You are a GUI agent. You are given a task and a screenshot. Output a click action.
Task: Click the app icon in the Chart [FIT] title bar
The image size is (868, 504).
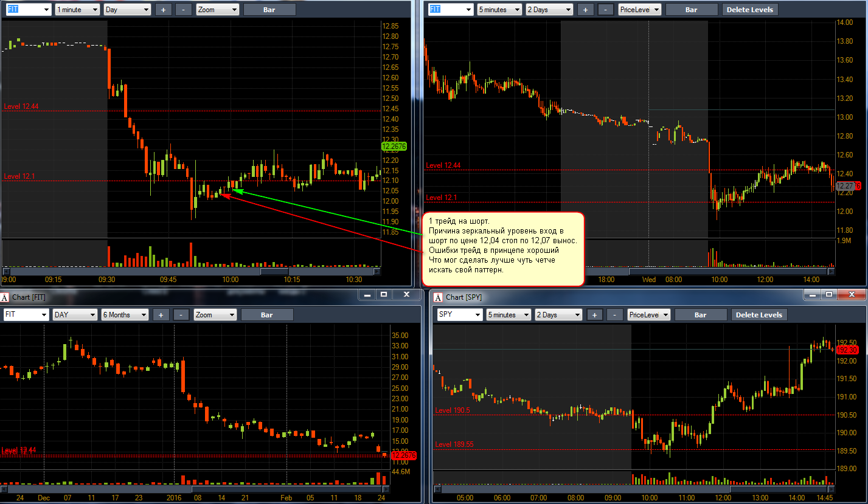click(5, 297)
